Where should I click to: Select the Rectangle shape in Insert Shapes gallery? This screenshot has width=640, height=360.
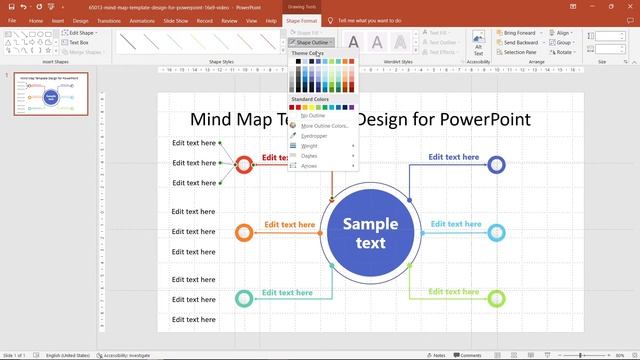pos(32,34)
